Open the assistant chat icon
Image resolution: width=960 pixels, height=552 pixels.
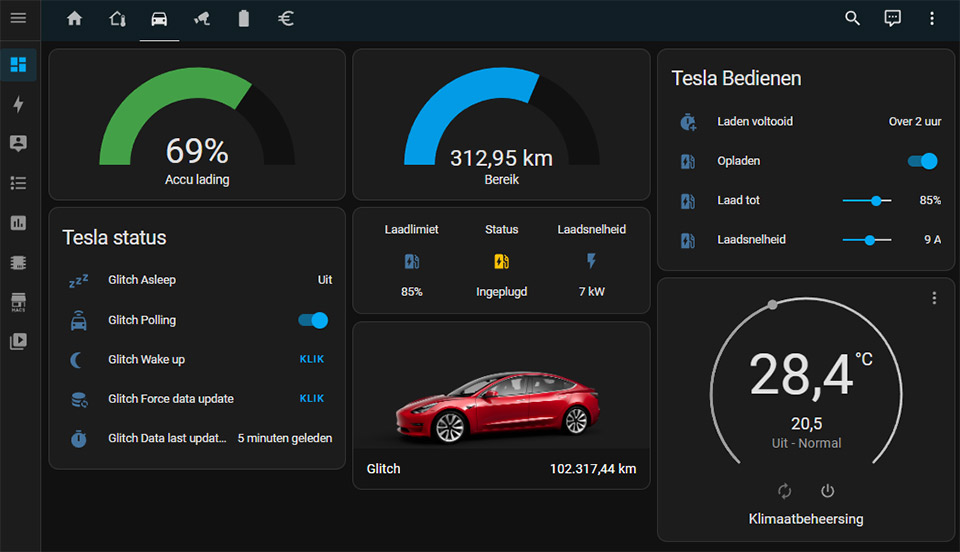893,18
